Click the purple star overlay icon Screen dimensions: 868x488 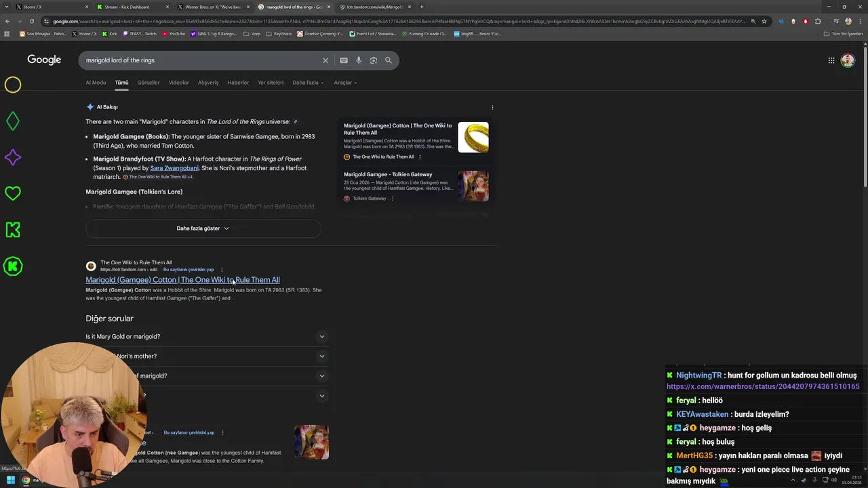point(13,157)
